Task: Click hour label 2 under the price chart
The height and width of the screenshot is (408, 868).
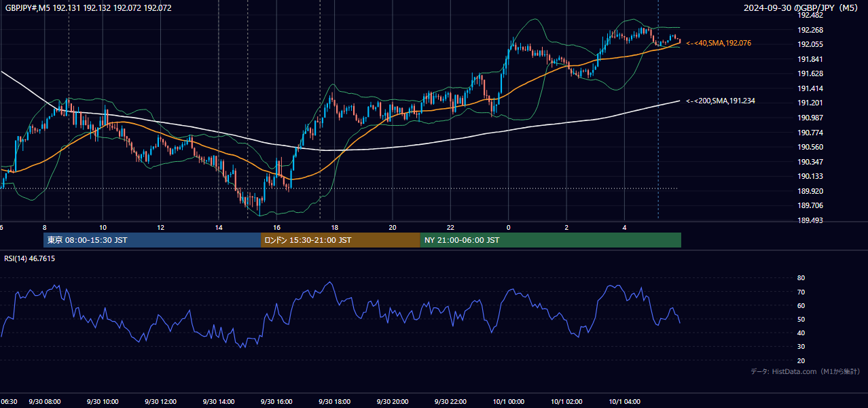Action: (x=566, y=227)
